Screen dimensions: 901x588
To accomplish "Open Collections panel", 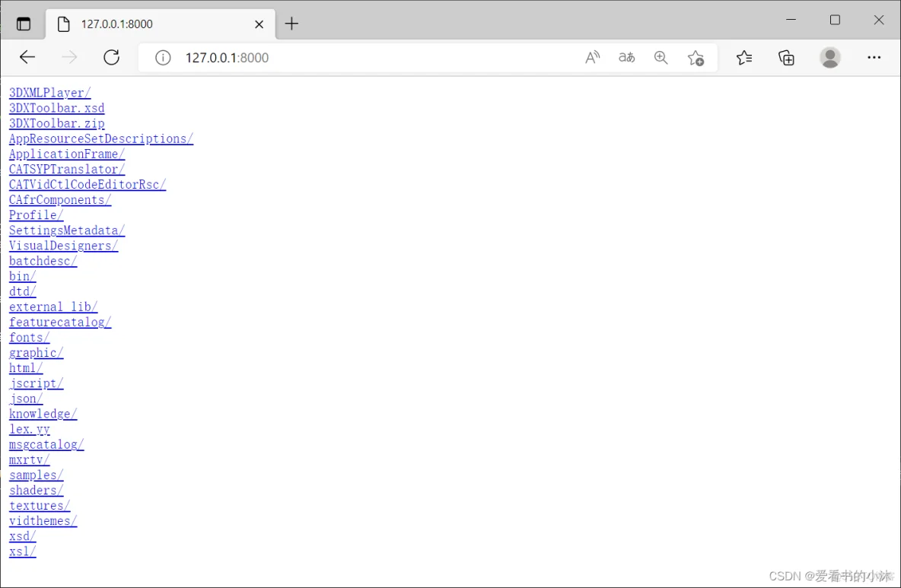I will click(x=786, y=58).
